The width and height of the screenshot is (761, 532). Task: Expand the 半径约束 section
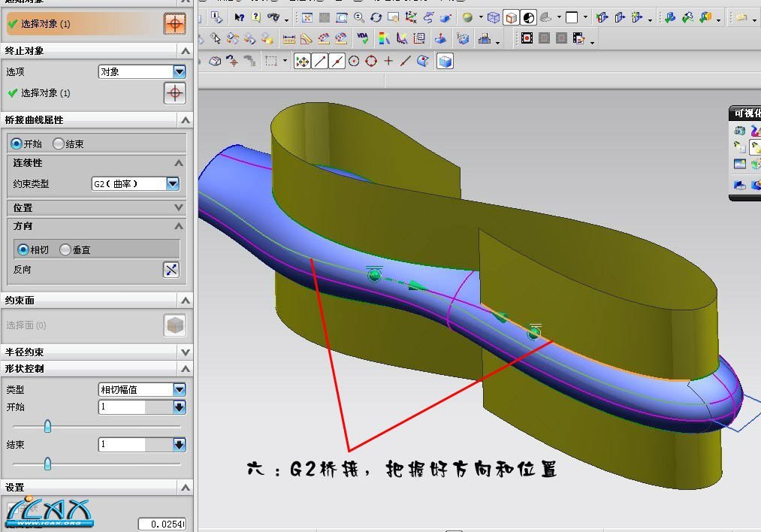coord(185,352)
